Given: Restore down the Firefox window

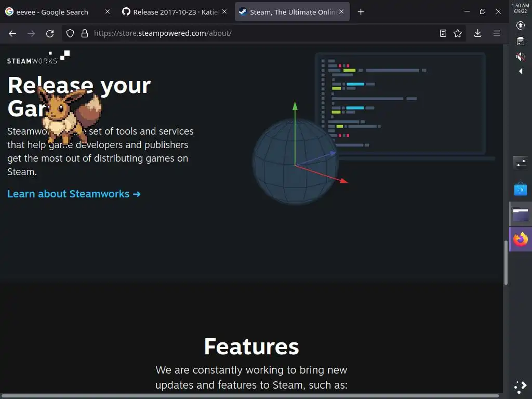Looking at the screenshot, I should 483,11.
